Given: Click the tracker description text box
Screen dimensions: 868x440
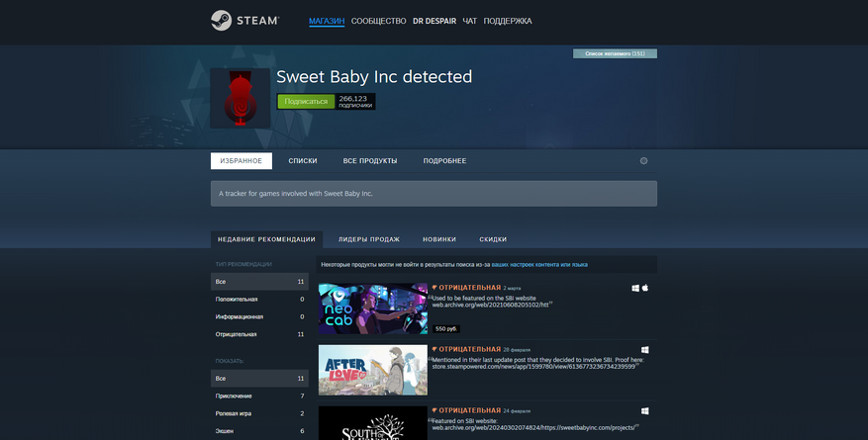Looking at the screenshot, I should coord(434,194).
